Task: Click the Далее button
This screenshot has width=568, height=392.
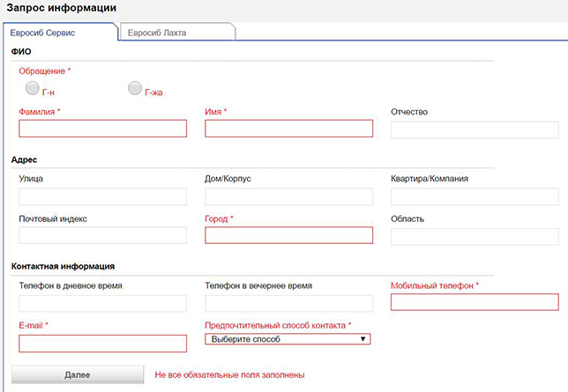Action: 78,374
